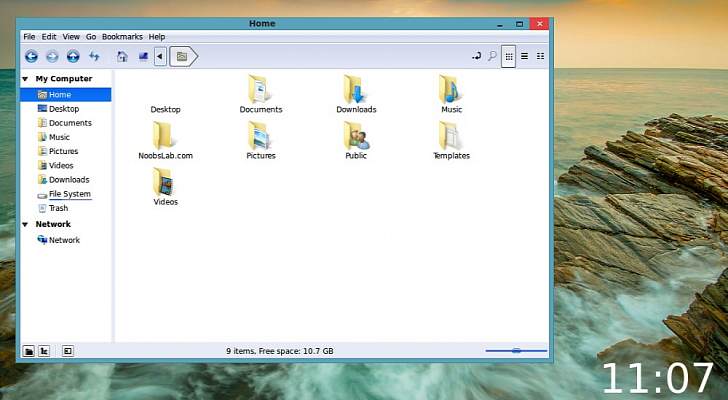Open the Computer location toolbar icon
This screenshot has height=400, width=728.
click(x=143, y=57)
